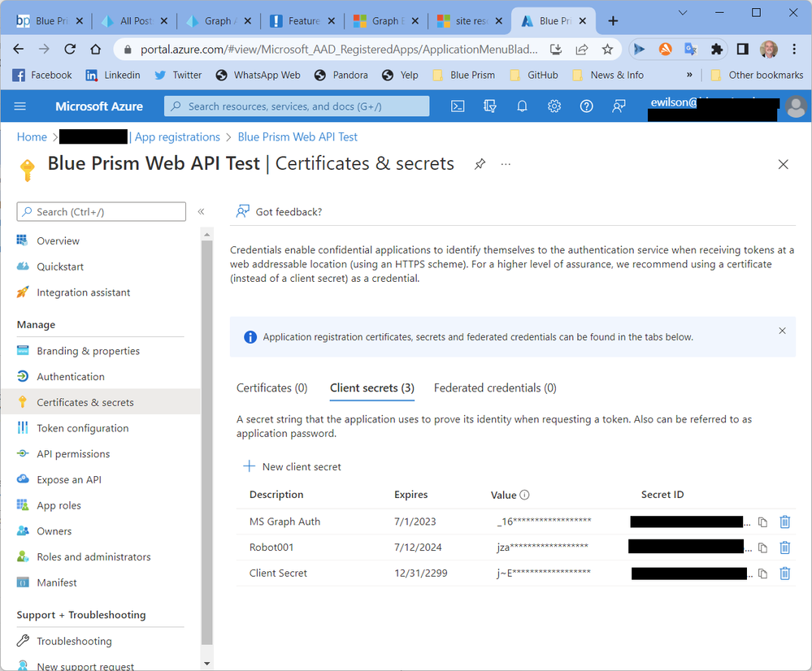Pin the Certificates & secrets blade

point(480,164)
